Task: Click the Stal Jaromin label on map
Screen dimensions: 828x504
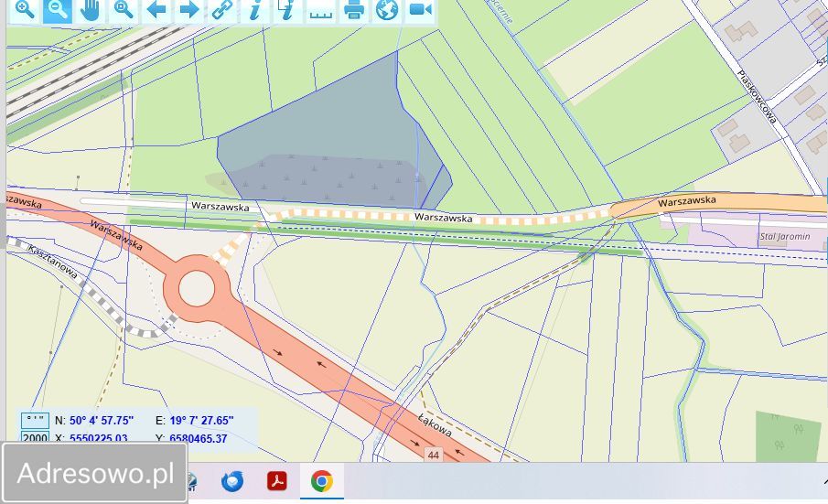Action: click(785, 236)
